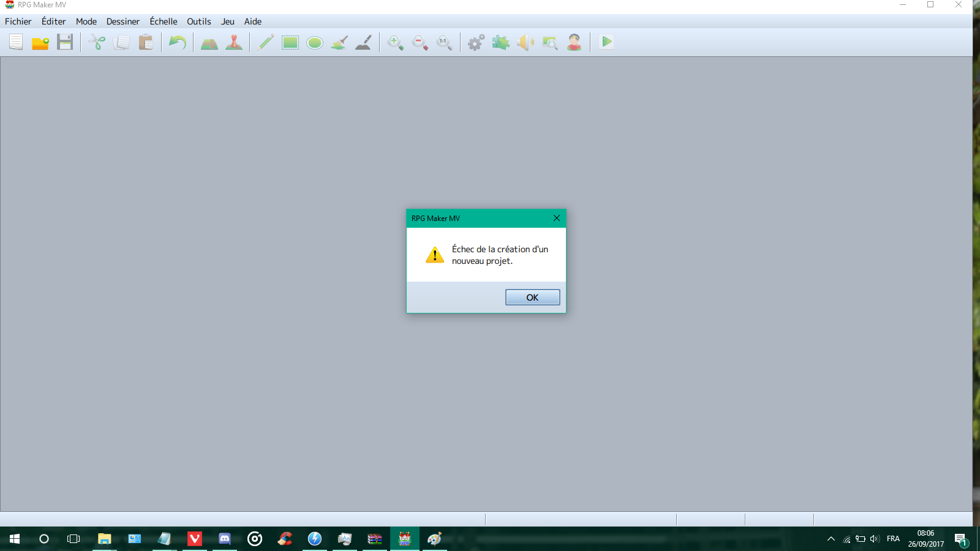
Task: Open the Fichier menu
Action: tap(18, 21)
